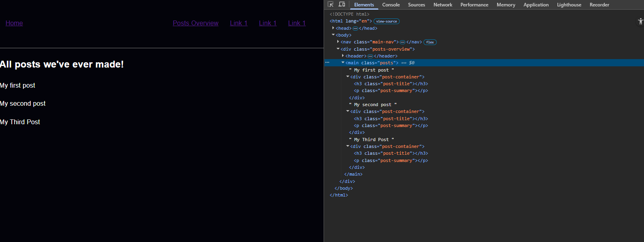Select the DOCTYPE html line

349,14
